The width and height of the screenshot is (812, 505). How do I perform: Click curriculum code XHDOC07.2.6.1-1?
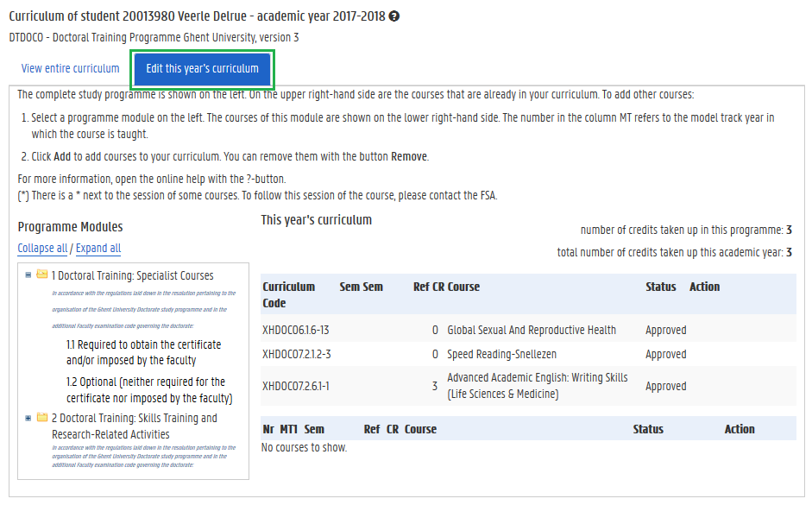pos(295,386)
